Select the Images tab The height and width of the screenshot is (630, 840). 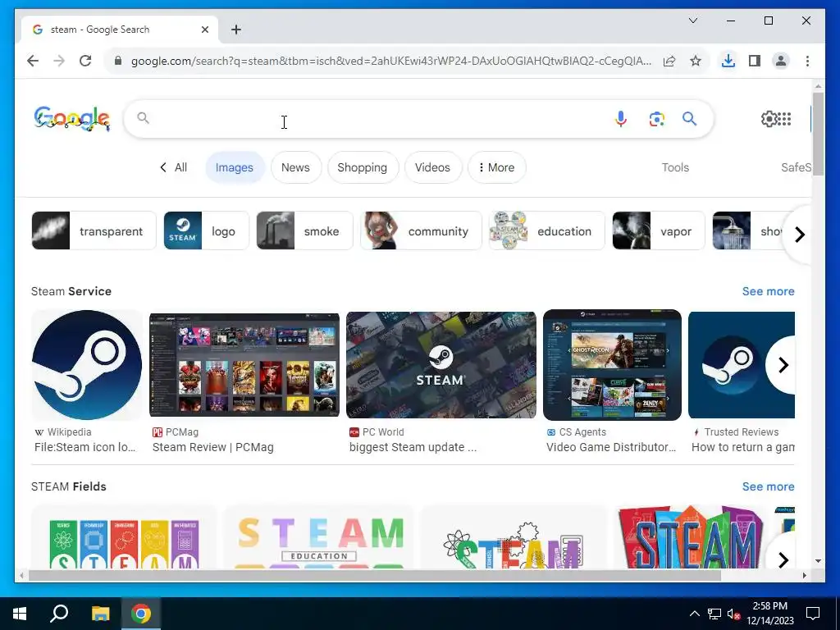234,167
